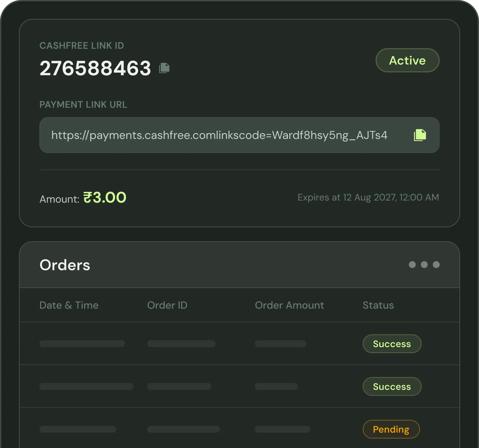The width and height of the screenshot is (479, 448).
Task: Click the Status column header
Action: click(x=378, y=305)
